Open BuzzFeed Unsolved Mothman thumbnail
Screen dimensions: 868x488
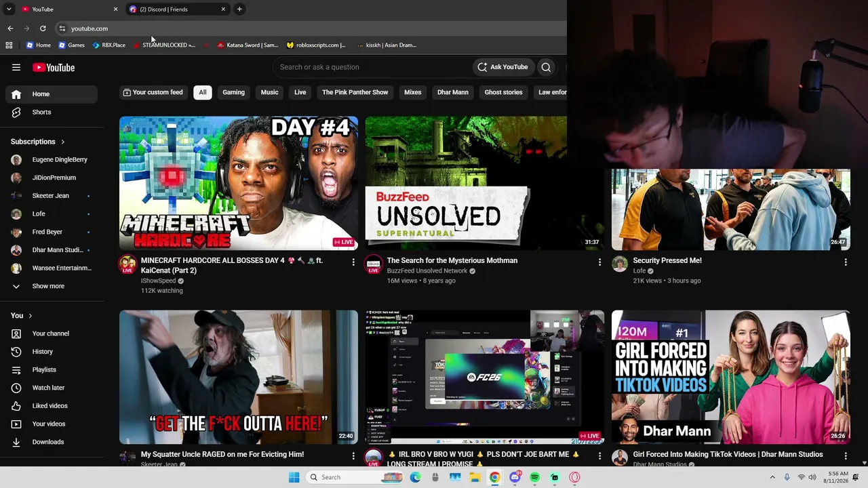click(484, 183)
